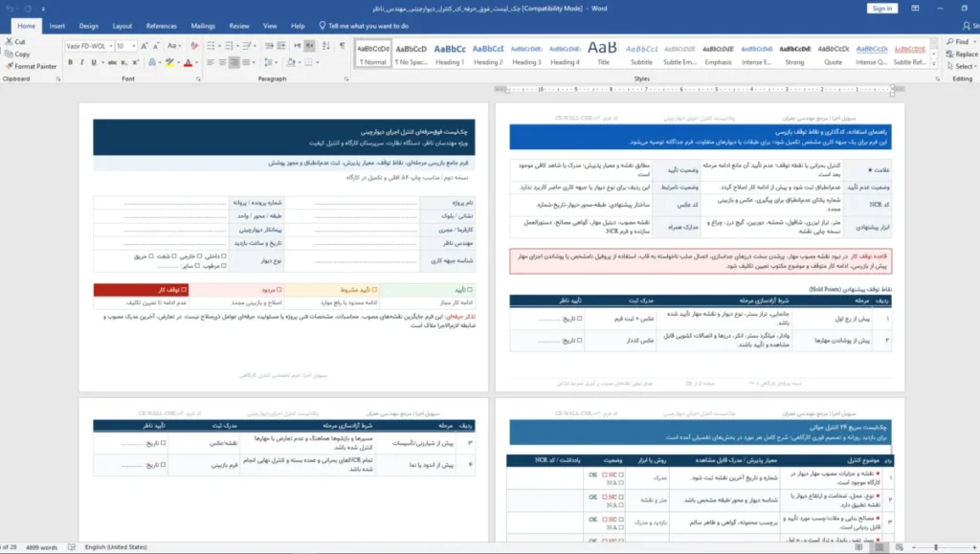Open the Change Case dropdown
The image size is (980, 554).
click(174, 46)
